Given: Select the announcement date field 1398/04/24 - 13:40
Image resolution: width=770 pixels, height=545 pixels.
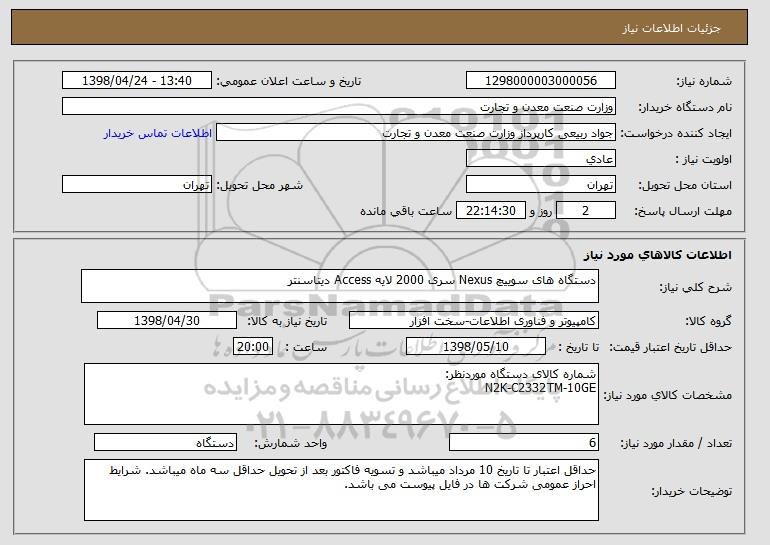Looking at the screenshot, I should click(137, 81).
